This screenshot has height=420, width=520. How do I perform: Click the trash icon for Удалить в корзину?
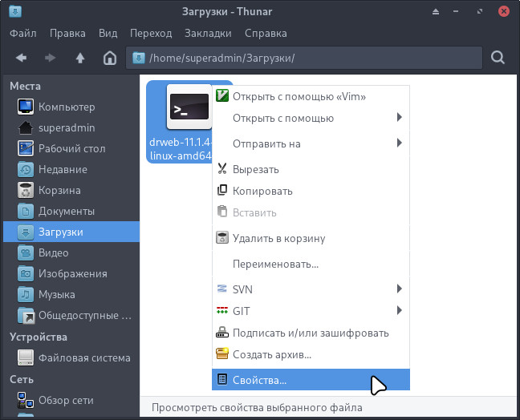coord(222,237)
